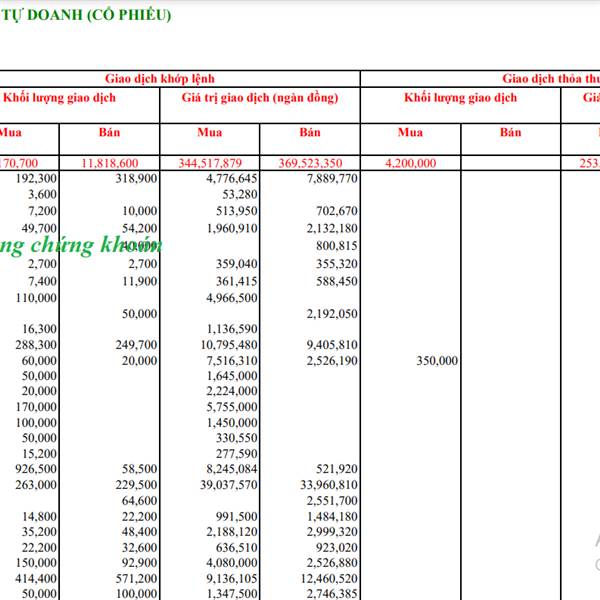This screenshot has width=600, height=600.
Task: Click cell value 53,280
Action: [x=240, y=194]
